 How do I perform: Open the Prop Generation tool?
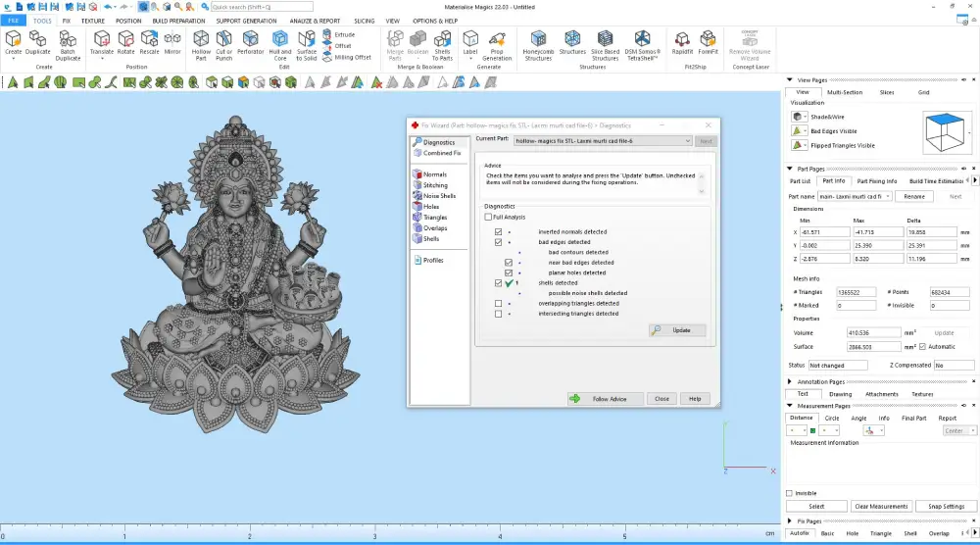pyautogui.click(x=497, y=46)
